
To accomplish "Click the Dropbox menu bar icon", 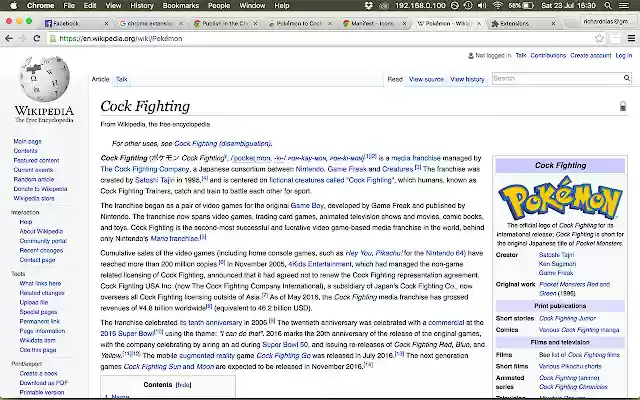I will (x=368, y=5).
